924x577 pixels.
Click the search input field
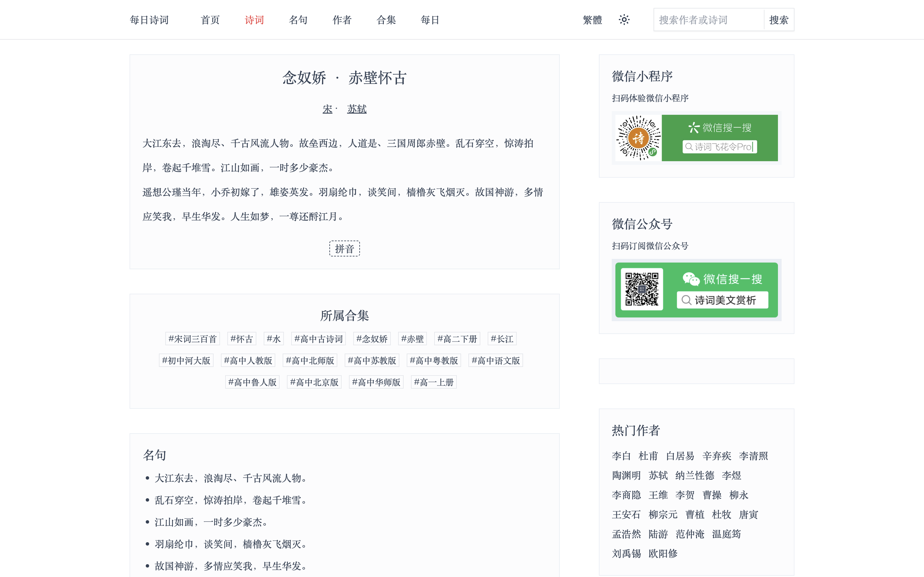[x=708, y=20]
